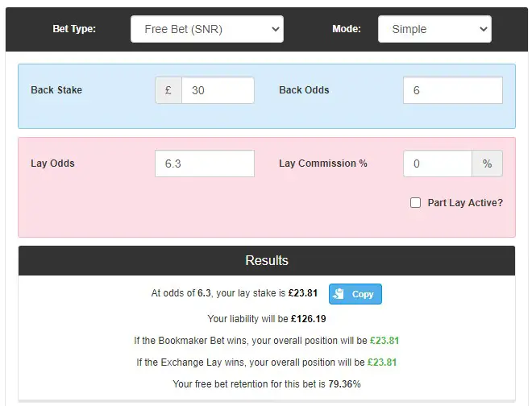The image size is (532, 406).
Task: Click the Part Lay Active? label
Action: (x=465, y=203)
